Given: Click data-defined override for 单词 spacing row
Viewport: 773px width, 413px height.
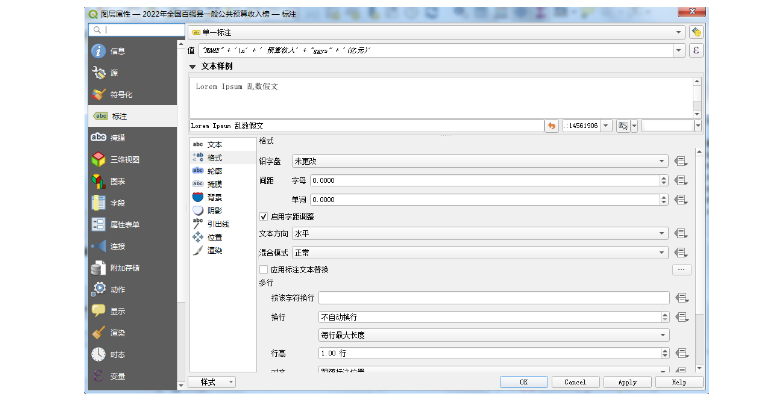Looking at the screenshot, I should pyautogui.click(x=681, y=200).
